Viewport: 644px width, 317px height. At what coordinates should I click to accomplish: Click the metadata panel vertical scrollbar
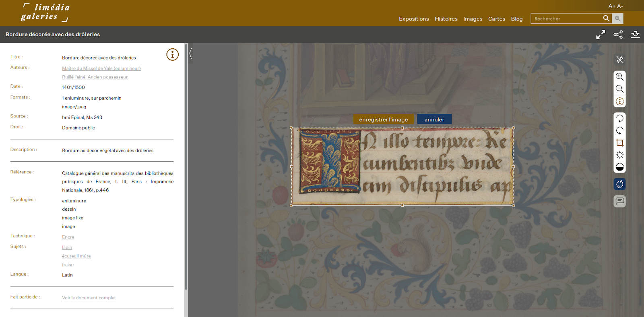[x=186, y=167]
